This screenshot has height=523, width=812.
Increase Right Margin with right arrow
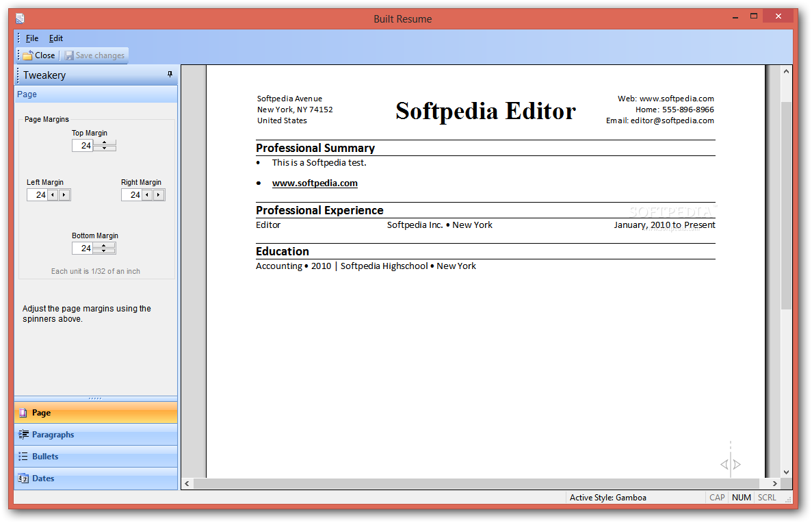[x=159, y=195]
